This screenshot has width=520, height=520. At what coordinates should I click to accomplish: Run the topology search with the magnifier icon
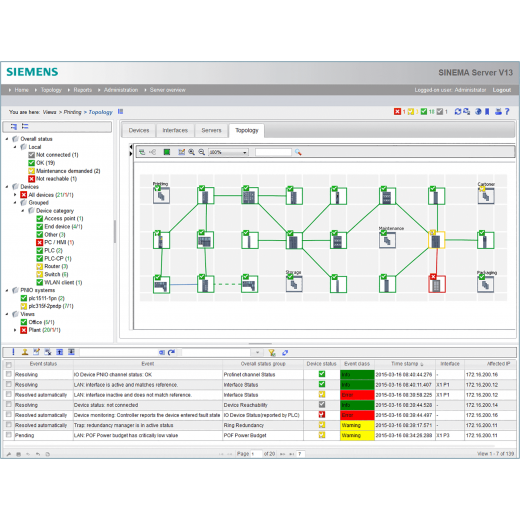(298, 152)
